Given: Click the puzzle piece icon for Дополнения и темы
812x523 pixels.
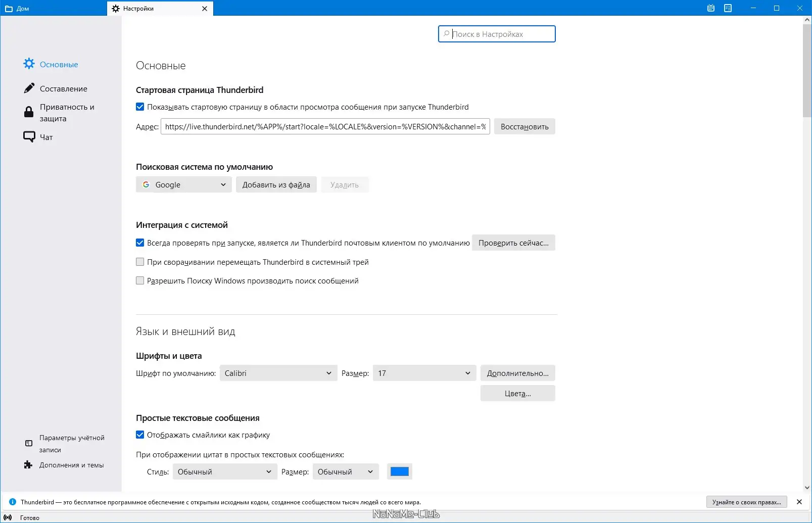Looking at the screenshot, I should pyautogui.click(x=28, y=465).
